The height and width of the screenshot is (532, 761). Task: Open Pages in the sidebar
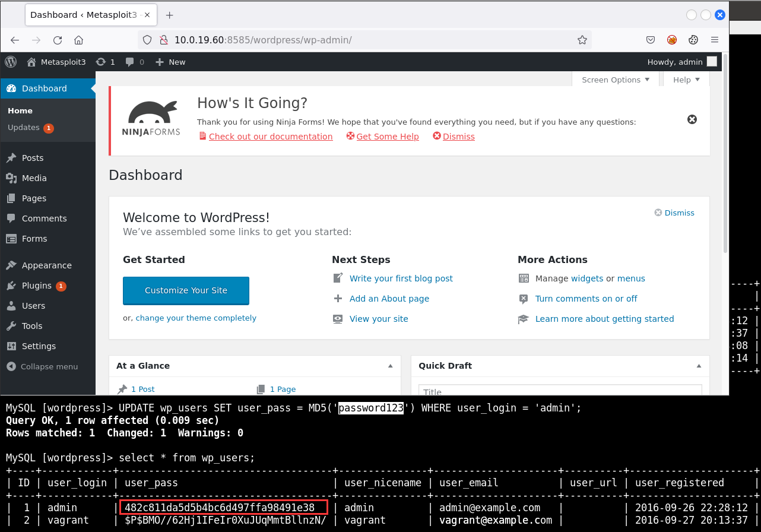(34, 198)
